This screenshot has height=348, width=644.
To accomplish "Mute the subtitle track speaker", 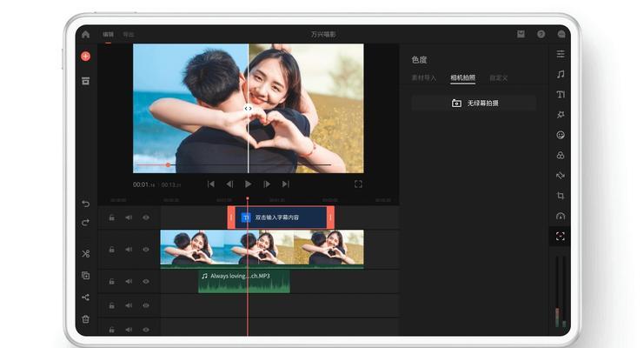I will point(129,217).
